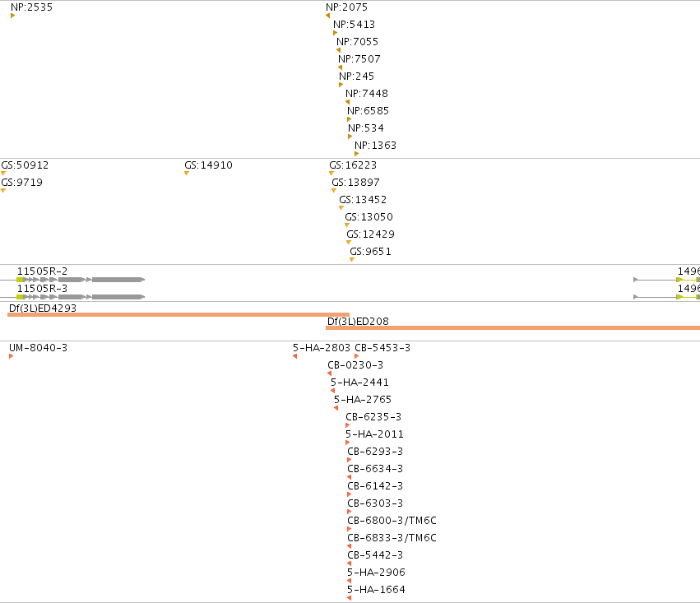Select the CB-6800-3/TM6C insertion label
Image resolution: width=700 pixels, height=603 pixels.
pyautogui.click(x=392, y=521)
